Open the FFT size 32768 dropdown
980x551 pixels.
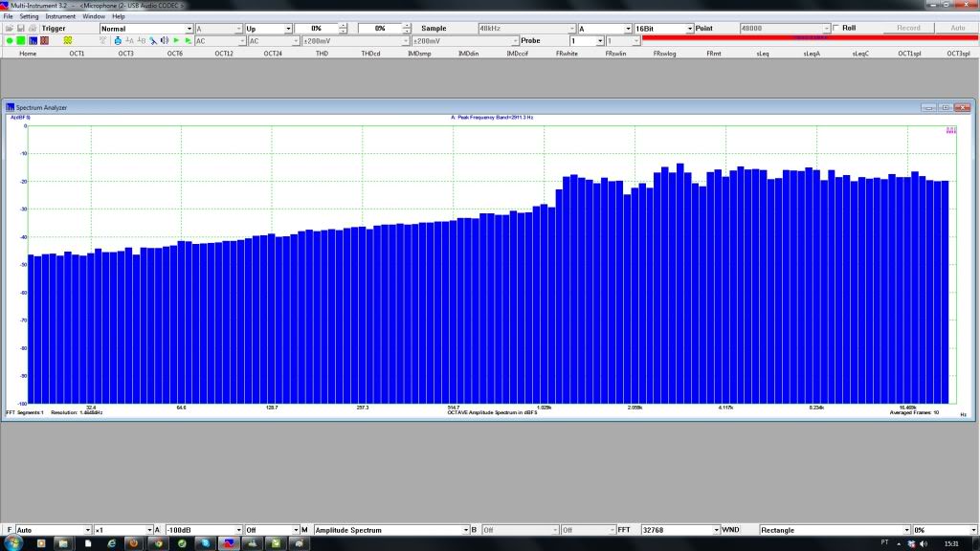680,530
